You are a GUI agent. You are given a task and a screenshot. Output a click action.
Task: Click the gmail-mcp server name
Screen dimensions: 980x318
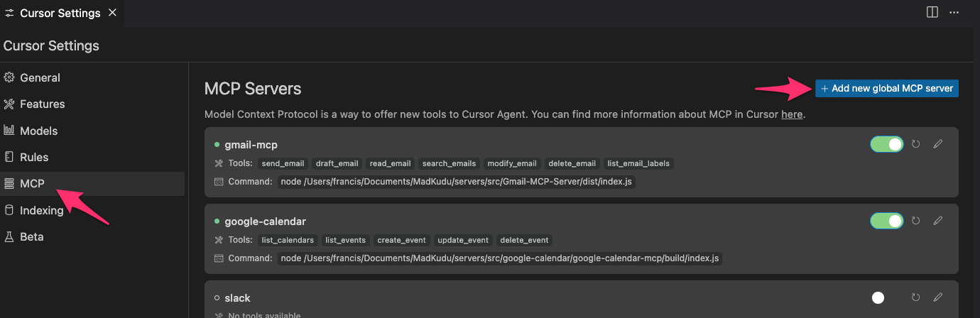pyautogui.click(x=251, y=145)
